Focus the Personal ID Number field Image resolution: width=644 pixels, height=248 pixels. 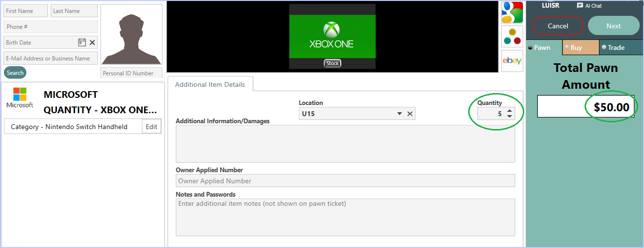131,73
